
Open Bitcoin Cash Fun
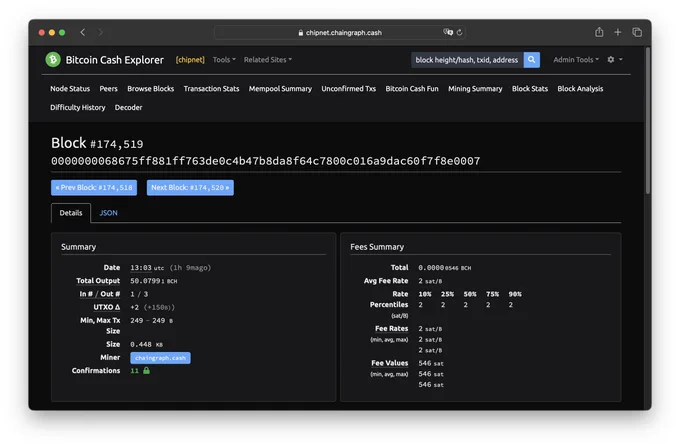pos(412,89)
